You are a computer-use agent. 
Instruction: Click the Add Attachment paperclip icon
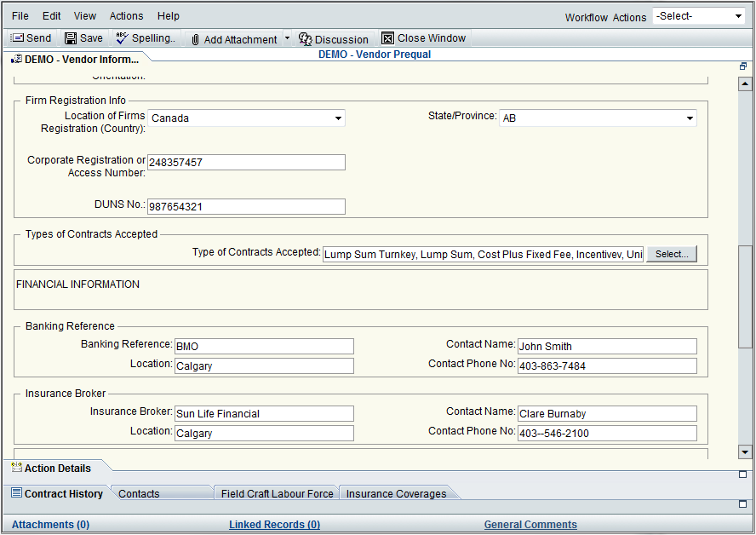195,39
